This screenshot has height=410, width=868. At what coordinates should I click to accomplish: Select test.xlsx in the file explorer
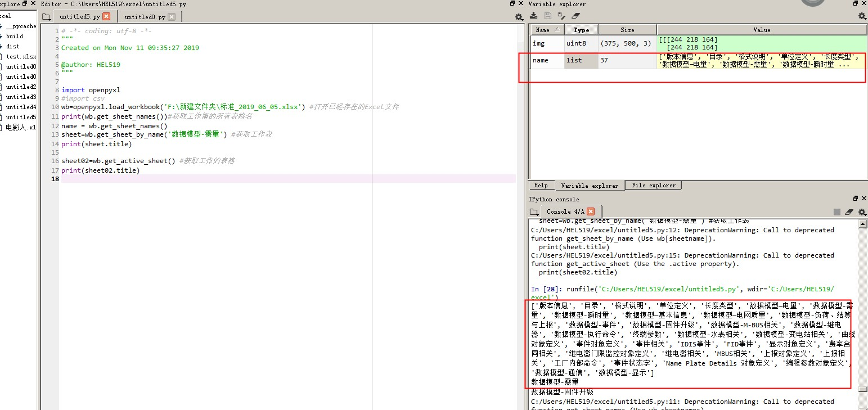click(x=21, y=56)
